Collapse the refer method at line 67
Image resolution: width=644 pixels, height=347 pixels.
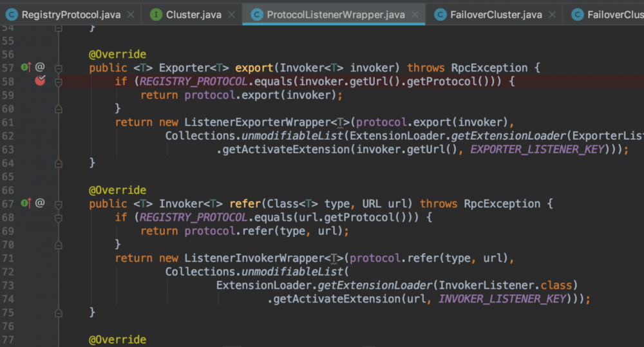(59, 205)
